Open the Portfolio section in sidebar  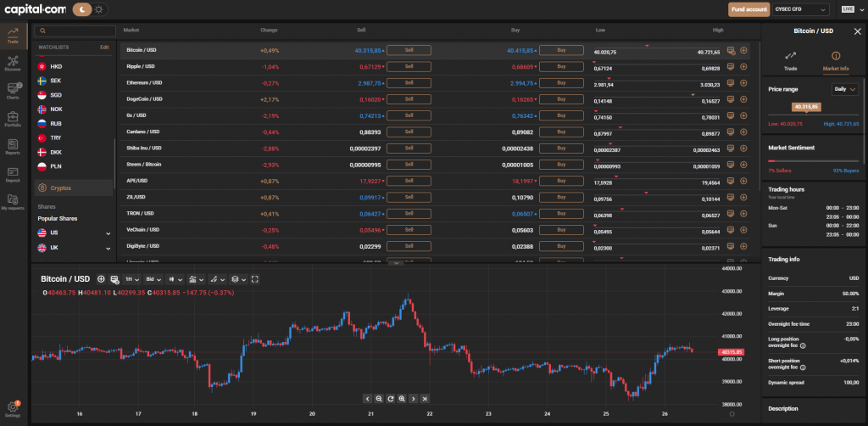pos(13,119)
